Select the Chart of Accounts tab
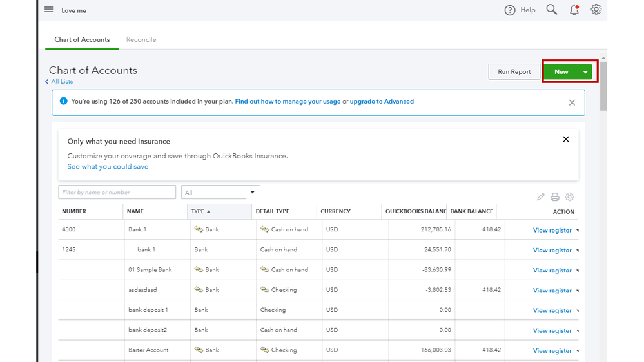 click(82, 40)
